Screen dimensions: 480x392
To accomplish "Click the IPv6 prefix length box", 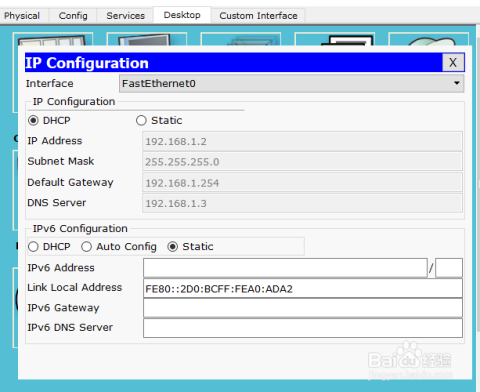I will click(449, 268).
